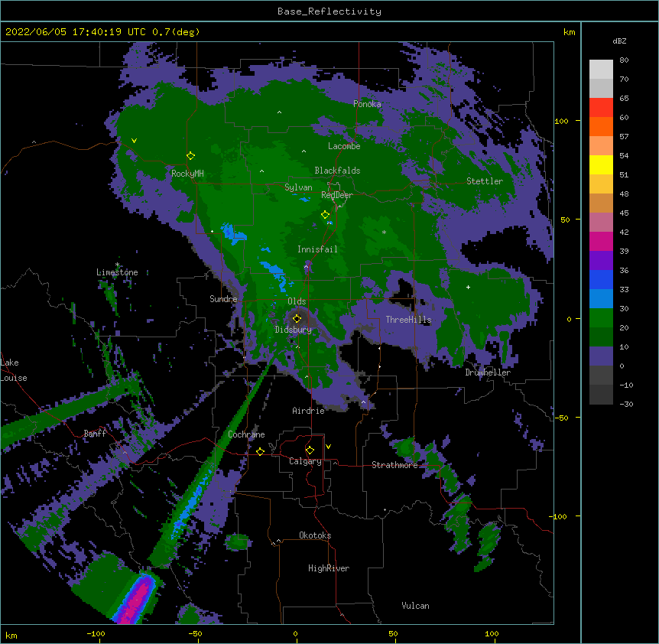Select the Innisfail label
659x644 pixels.
coord(317,249)
